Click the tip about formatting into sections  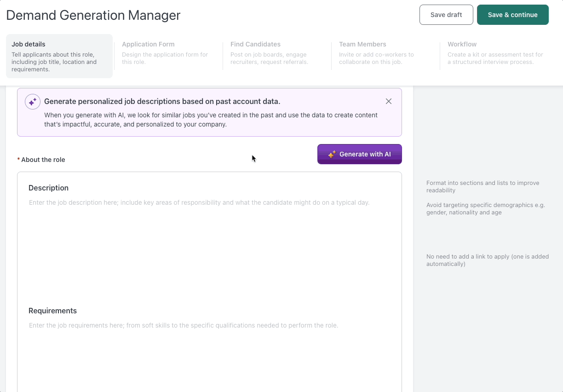click(x=483, y=186)
